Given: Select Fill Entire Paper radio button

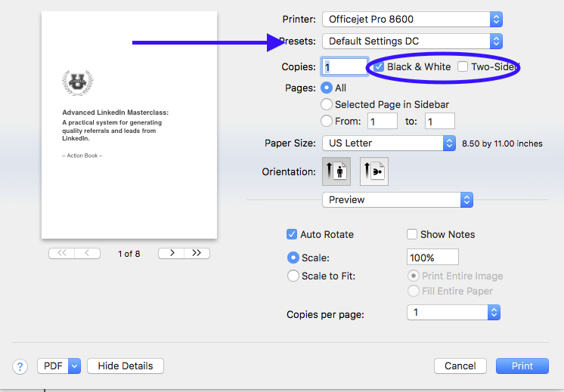Looking at the screenshot, I should [x=414, y=291].
